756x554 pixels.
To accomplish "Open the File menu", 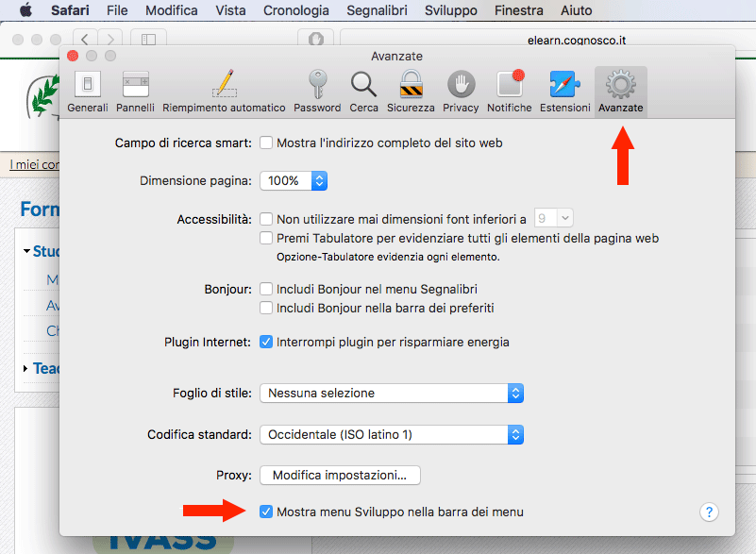I will pyautogui.click(x=117, y=10).
